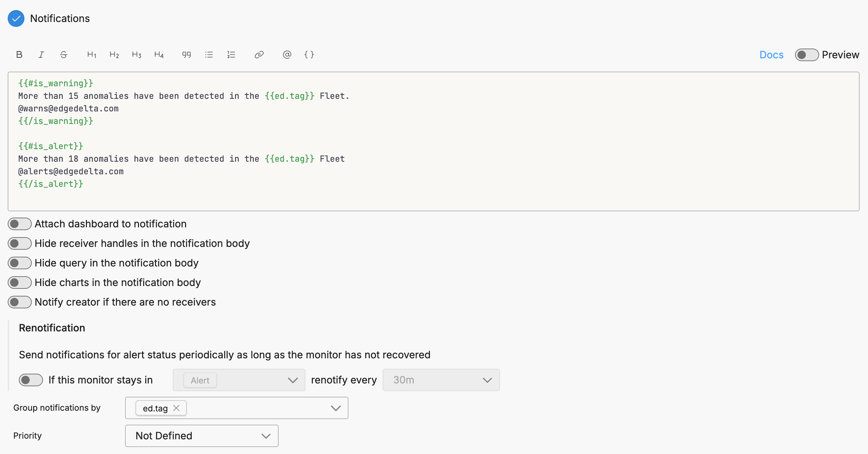Select the strikethrough formatting icon
The image size is (868, 454).
(64, 54)
